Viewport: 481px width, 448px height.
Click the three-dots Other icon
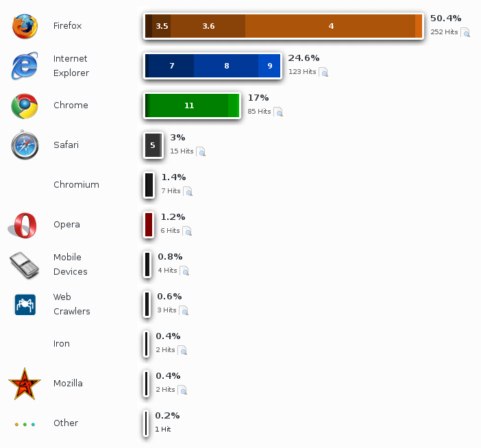tap(25, 425)
